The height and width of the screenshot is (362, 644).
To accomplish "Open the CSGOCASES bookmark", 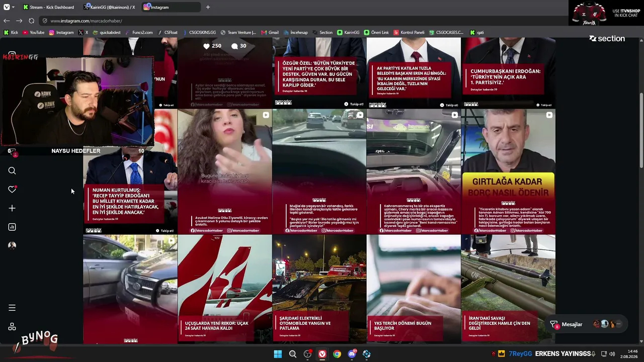I will point(446,32).
